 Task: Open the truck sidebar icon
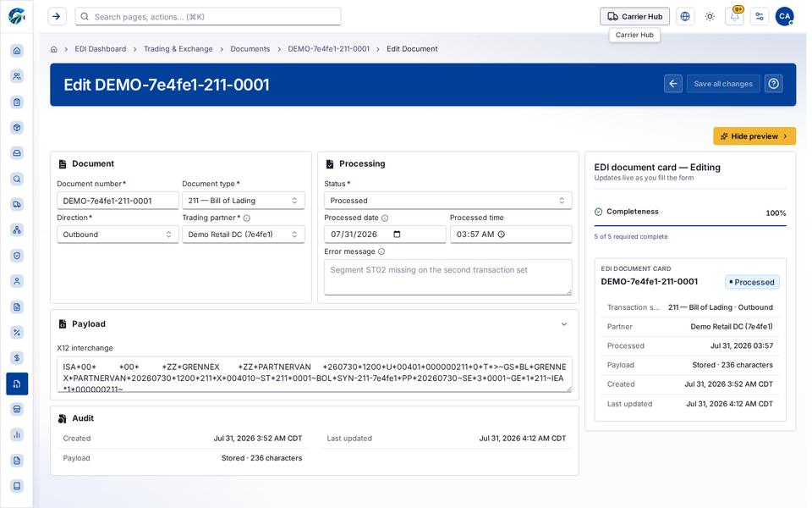(17, 204)
